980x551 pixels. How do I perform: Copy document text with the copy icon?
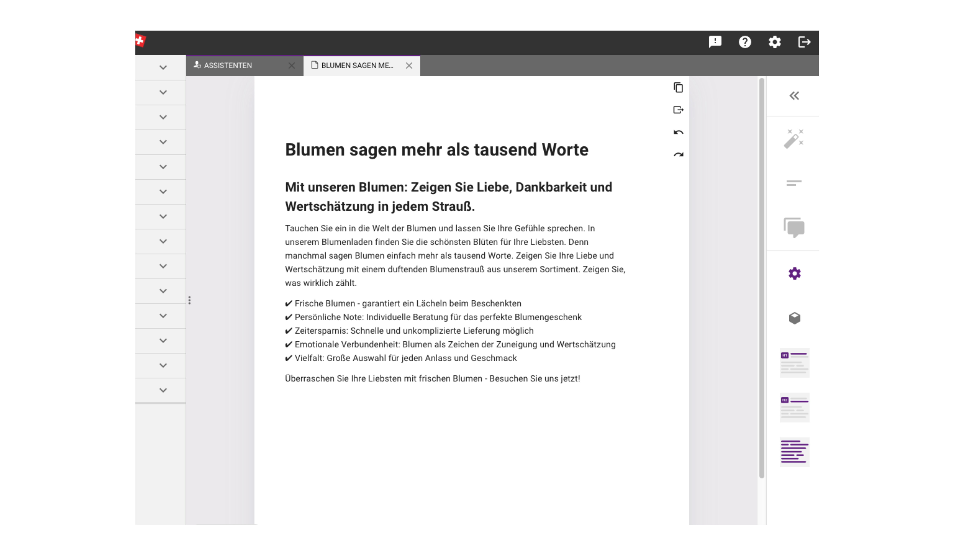678,87
